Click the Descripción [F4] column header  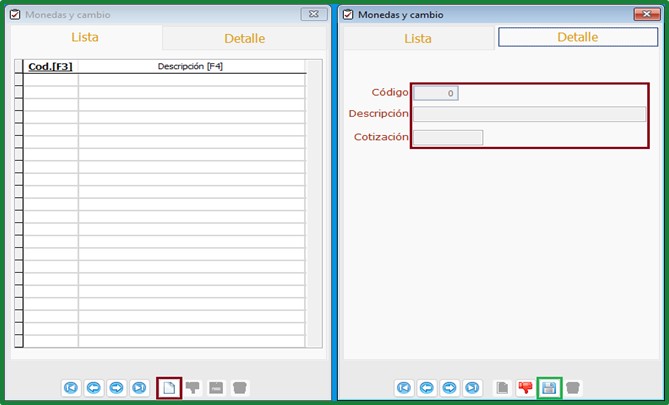pyautogui.click(x=191, y=67)
